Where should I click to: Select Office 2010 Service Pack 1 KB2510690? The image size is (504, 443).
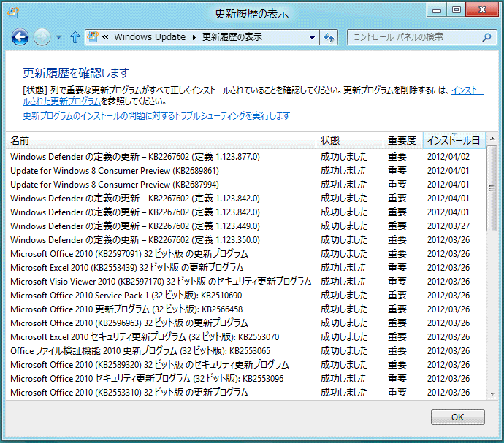(245, 296)
